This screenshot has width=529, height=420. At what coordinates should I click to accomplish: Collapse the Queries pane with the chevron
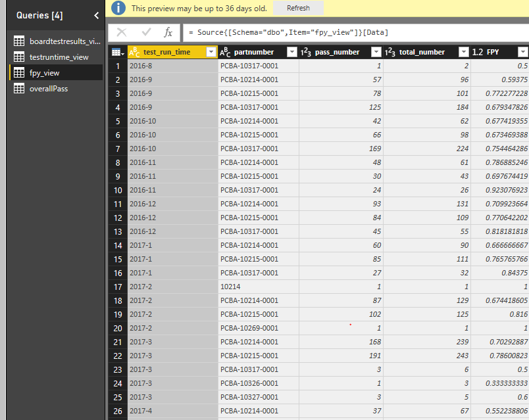tap(96, 15)
